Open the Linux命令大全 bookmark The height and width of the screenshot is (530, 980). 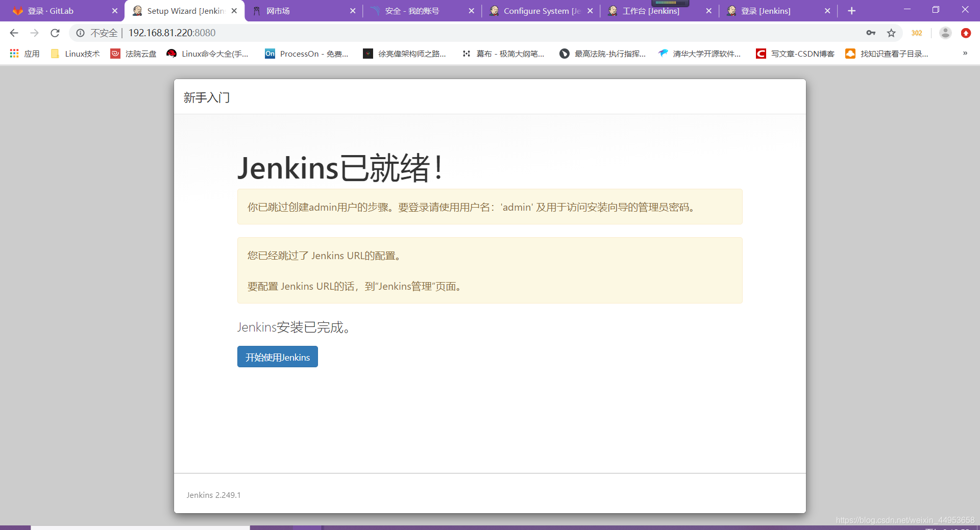pyautogui.click(x=207, y=54)
